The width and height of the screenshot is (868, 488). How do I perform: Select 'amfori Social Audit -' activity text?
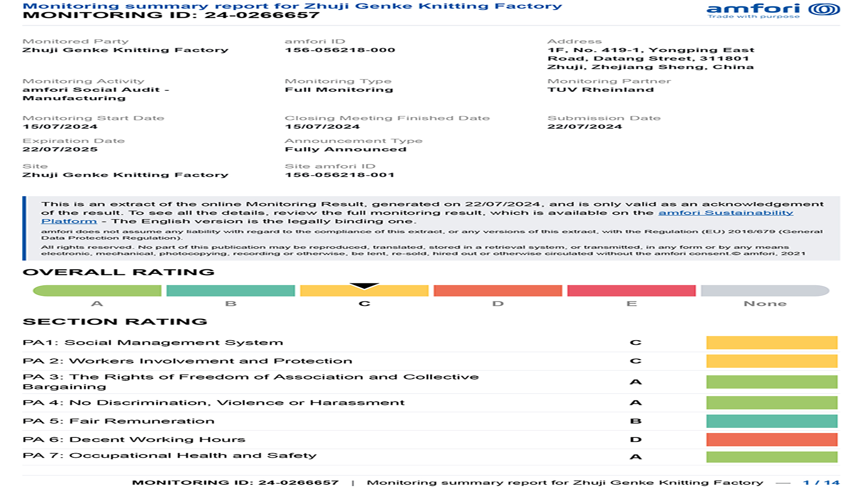point(96,89)
